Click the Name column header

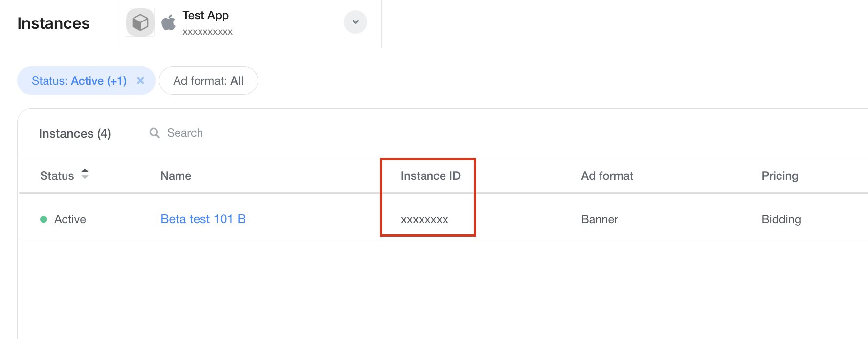tap(176, 176)
